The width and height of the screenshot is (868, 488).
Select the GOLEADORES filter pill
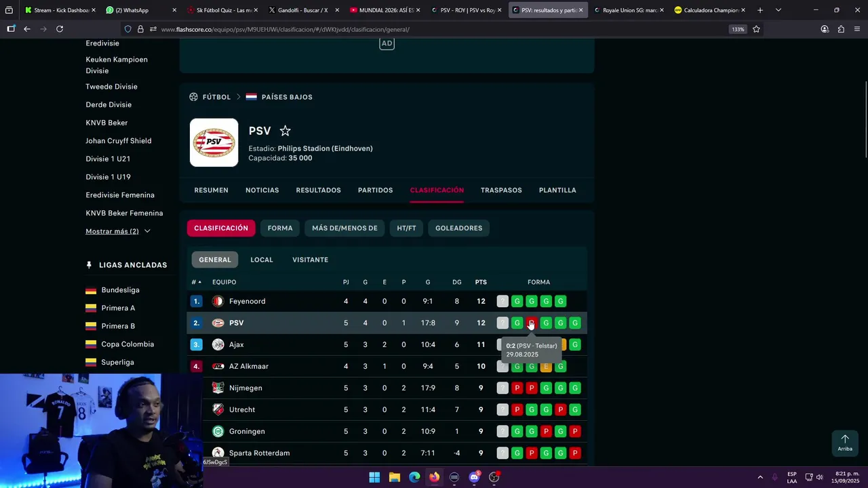click(x=458, y=228)
